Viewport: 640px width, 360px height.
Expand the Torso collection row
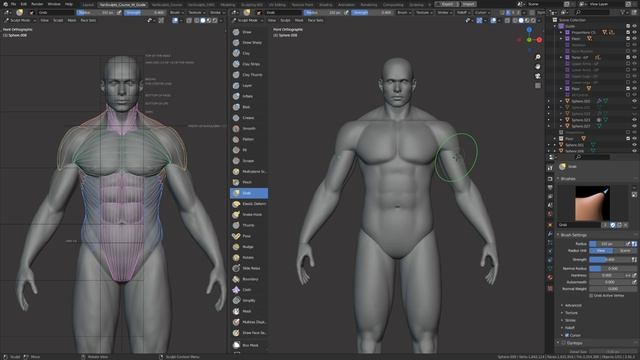(x=561, y=58)
